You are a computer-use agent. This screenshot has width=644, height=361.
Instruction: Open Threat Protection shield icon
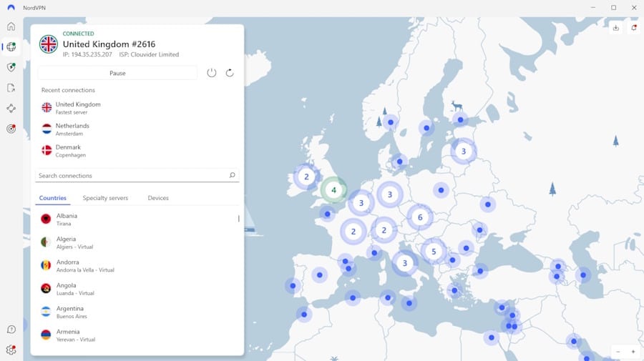tap(11, 67)
